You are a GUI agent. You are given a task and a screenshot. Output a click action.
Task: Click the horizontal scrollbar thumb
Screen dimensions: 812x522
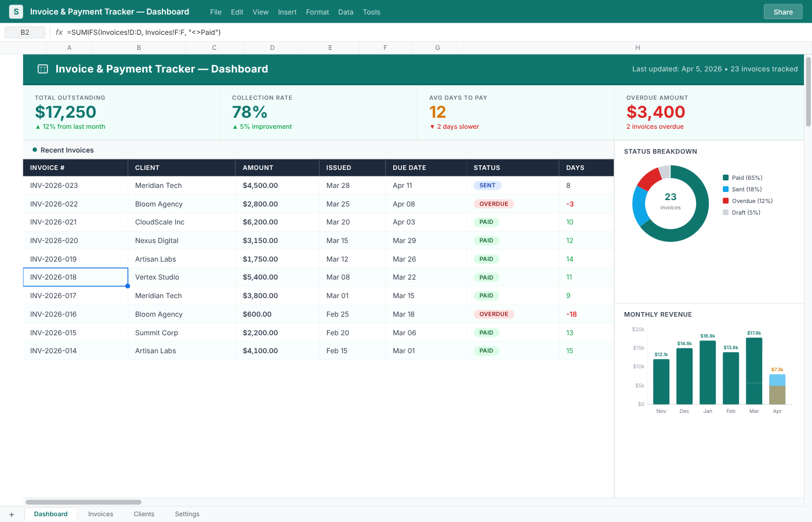click(x=84, y=502)
